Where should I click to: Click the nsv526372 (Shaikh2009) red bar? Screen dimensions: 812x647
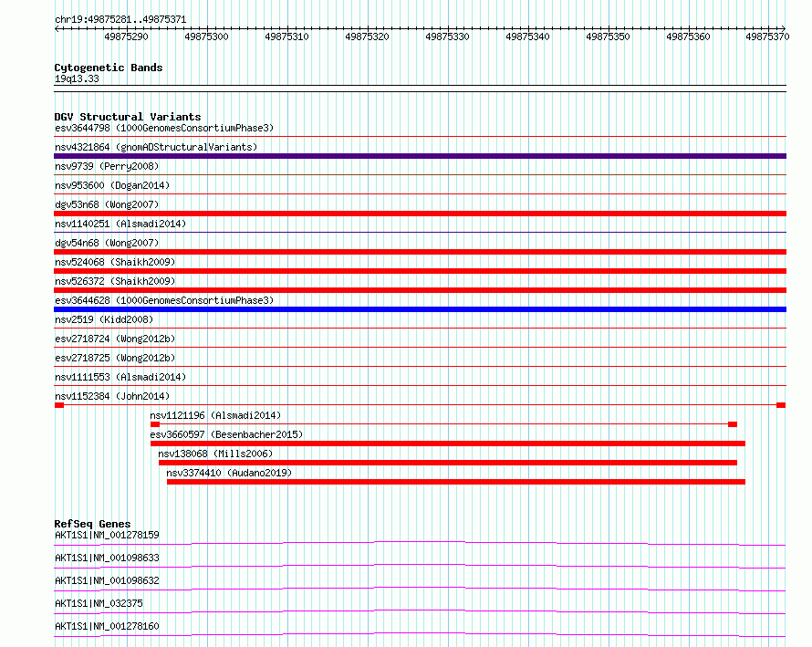pos(420,290)
